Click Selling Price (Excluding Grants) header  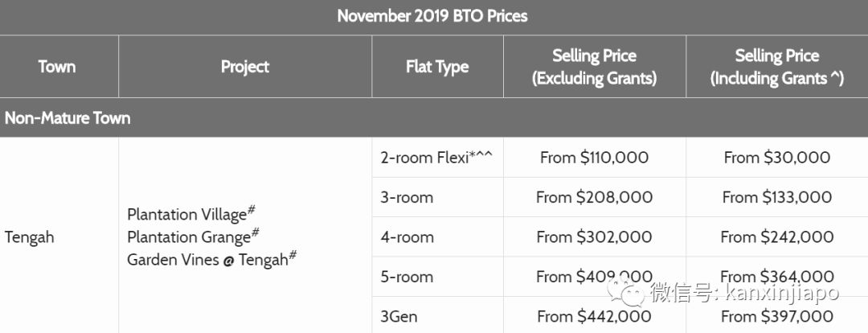594,67
